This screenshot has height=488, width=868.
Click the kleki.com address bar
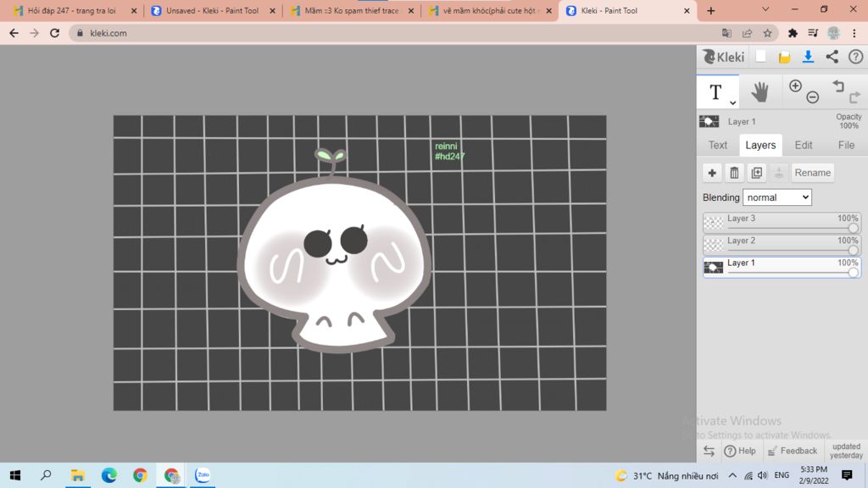423,33
